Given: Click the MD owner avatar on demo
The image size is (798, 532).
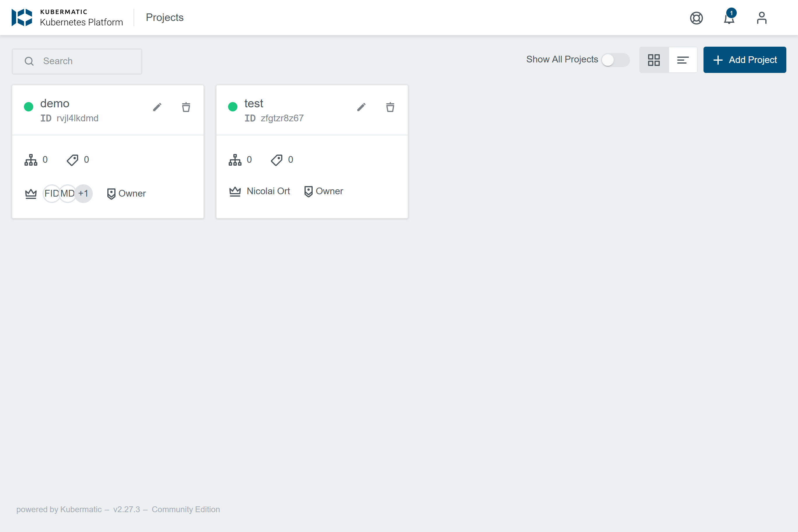Looking at the screenshot, I should (67, 193).
